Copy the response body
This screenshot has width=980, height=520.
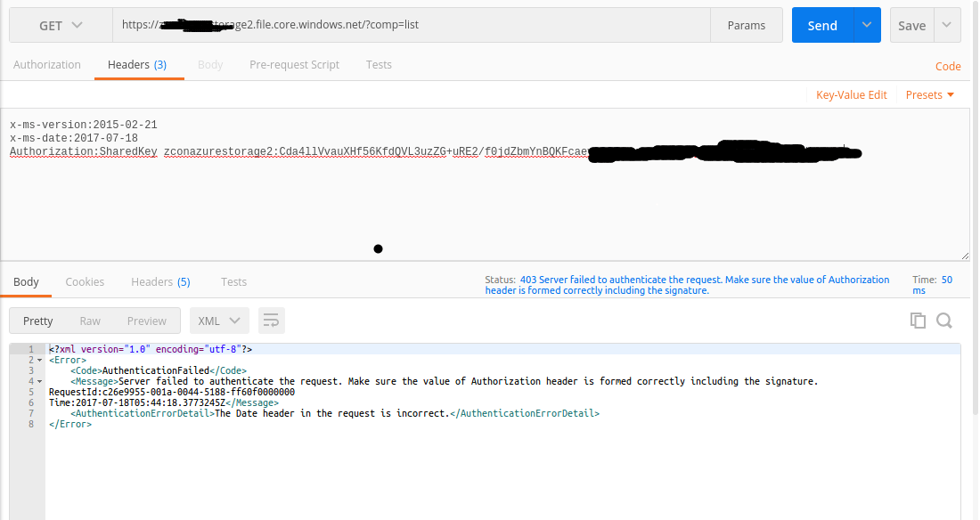918,320
